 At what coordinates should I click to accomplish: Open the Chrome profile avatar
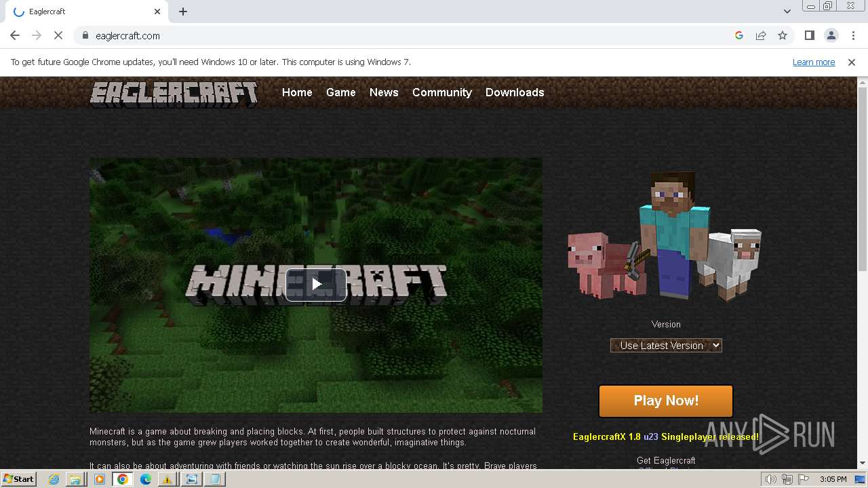point(831,35)
